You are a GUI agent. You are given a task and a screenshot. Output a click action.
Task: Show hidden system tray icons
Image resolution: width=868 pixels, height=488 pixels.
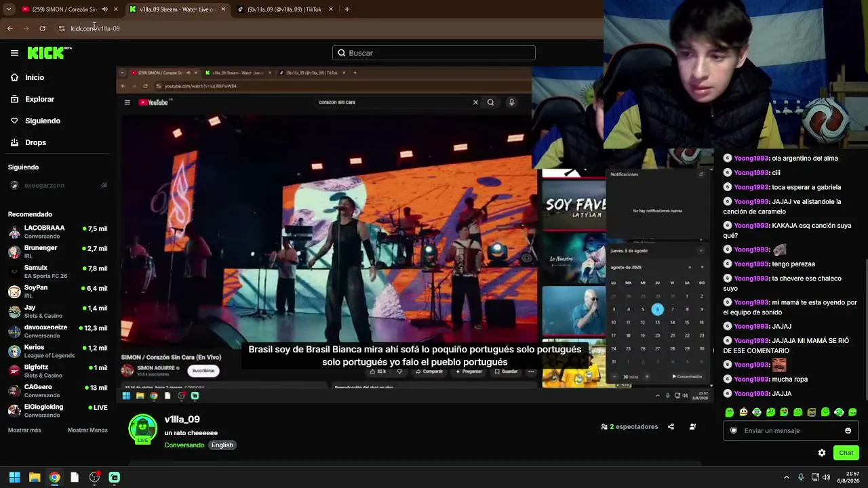click(x=787, y=477)
